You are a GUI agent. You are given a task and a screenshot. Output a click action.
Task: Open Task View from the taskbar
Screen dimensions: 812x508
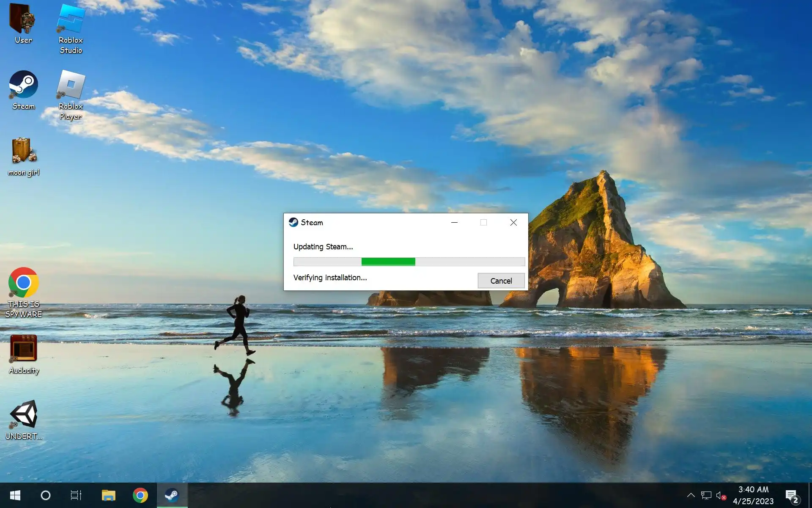(76, 495)
